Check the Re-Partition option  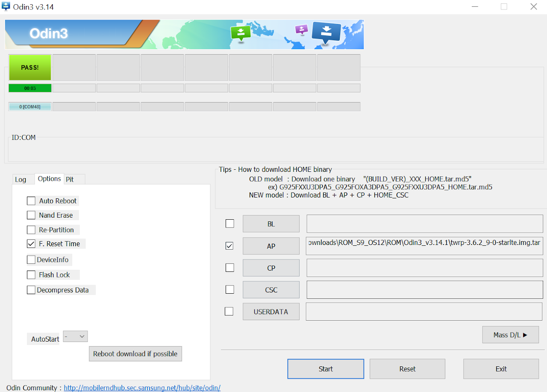click(31, 230)
